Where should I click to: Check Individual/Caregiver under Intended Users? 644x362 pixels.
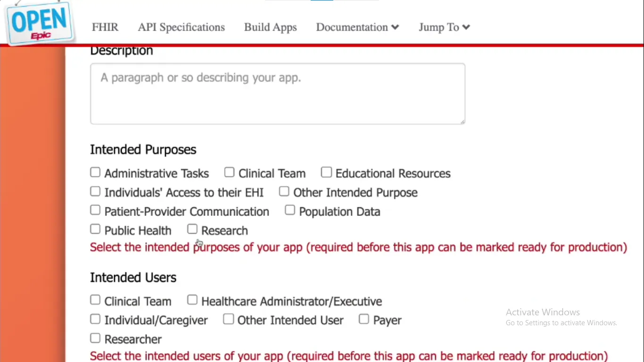(x=95, y=319)
